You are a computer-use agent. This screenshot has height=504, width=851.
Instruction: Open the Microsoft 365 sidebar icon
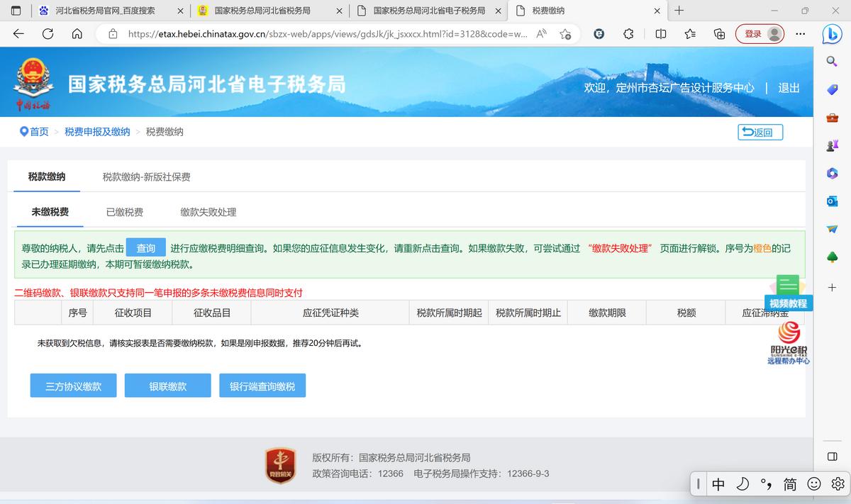(x=832, y=173)
